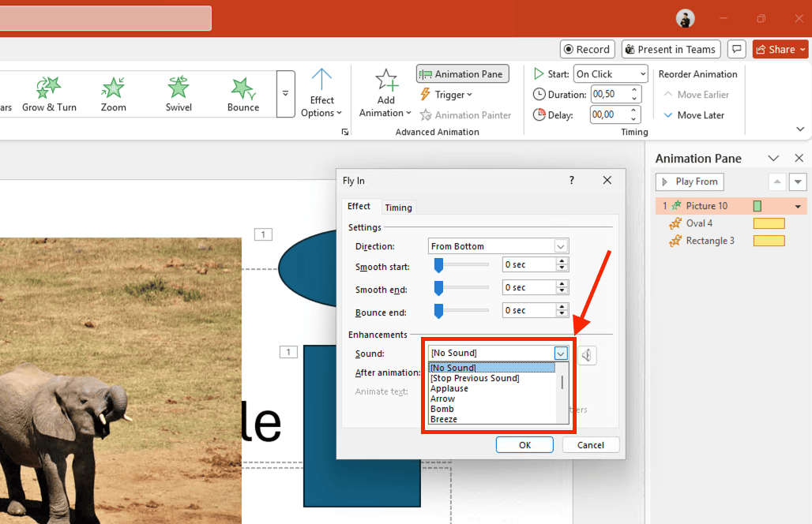Open the Direction dropdown in Fly In
812x524 pixels.
(561, 246)
